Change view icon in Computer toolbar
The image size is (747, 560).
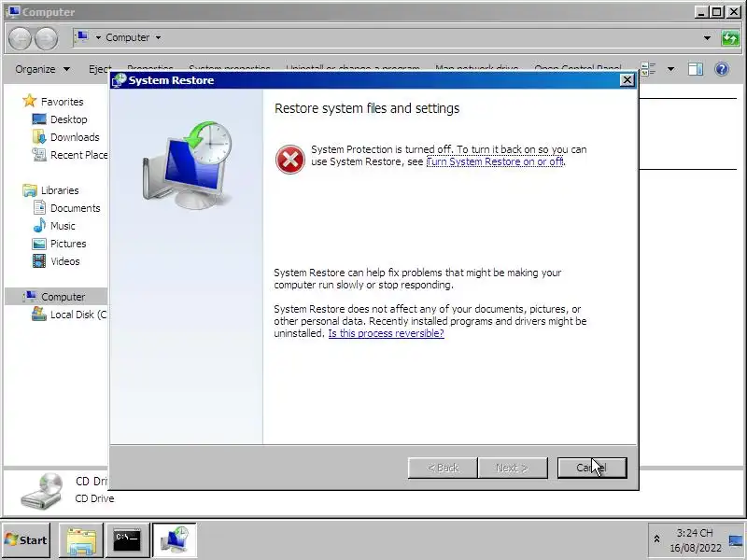pos(648,69)
